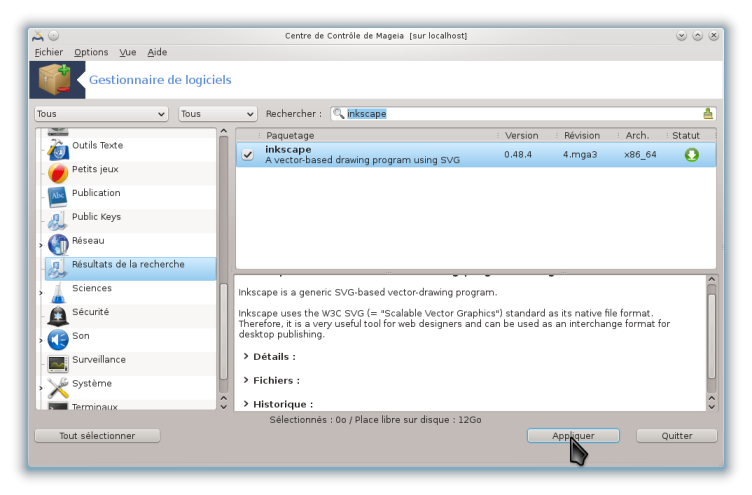752x495 pixels.
Task: Click the Public Keys category icon
Action: [57, 221]
